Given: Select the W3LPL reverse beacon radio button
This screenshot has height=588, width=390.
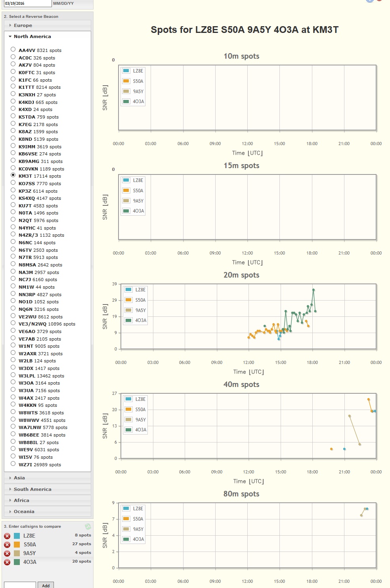Looking at the screenshot, I should pyautogui.click(x=13, y=375).
